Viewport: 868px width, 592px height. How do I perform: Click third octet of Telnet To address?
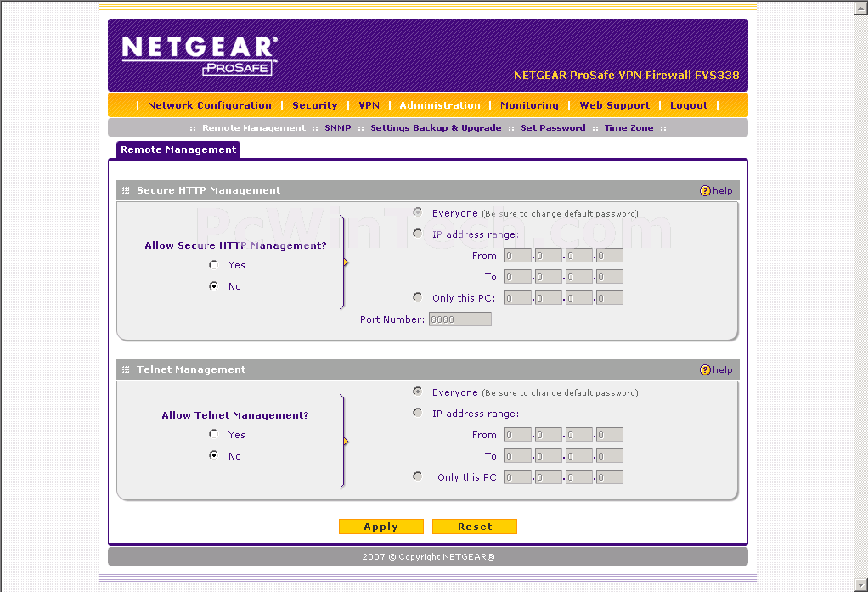pyautogui.click(x=579, y=456)
